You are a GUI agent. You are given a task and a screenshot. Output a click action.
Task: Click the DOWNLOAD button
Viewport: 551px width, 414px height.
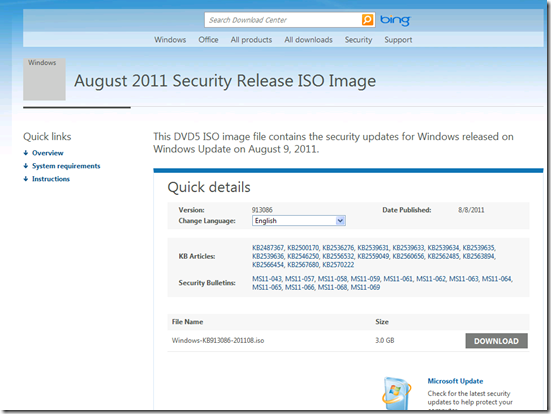coord(496,341)
